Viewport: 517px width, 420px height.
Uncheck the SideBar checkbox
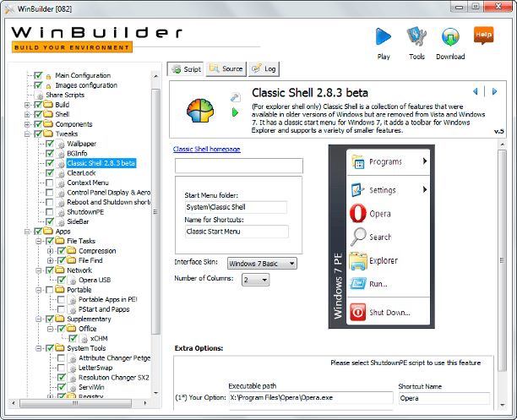pyautogui.click(x=50, y=221)
